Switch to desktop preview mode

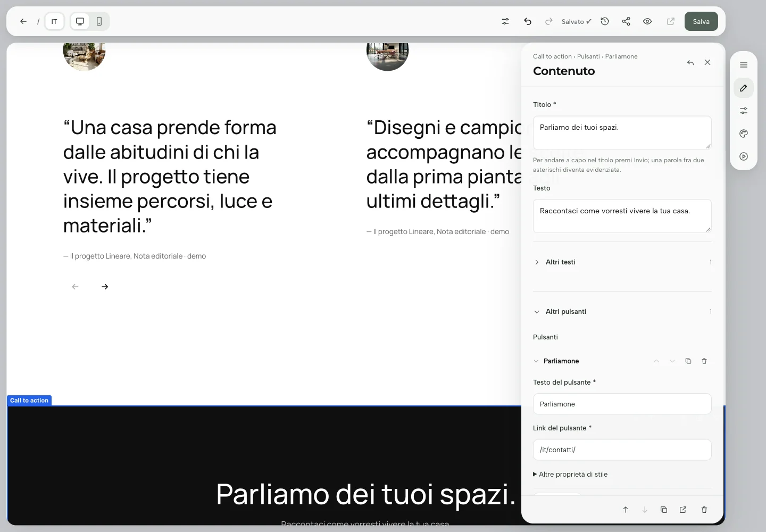point(80,21)
